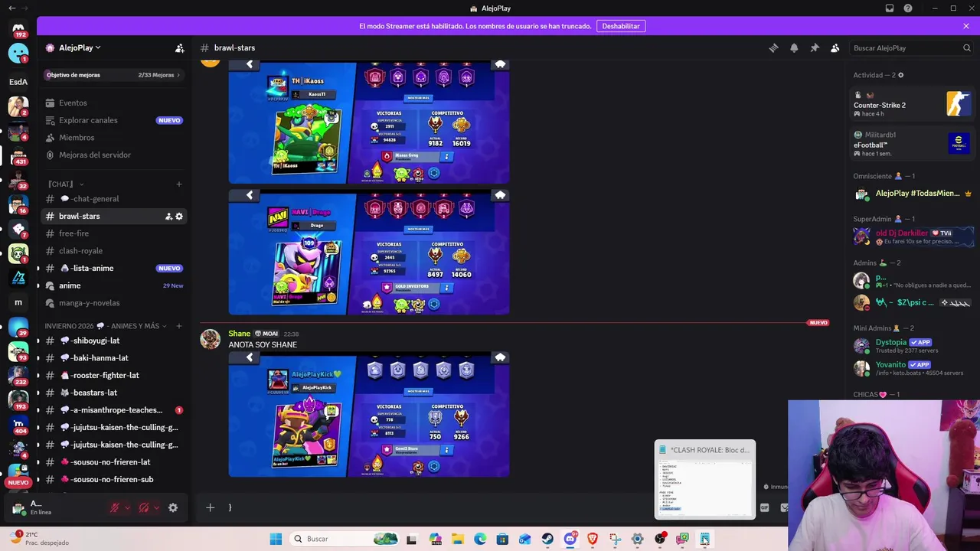The height and width of the screenshot is (551, 980).
Task: Open Yovanito bot member entry
Action: [x=913, y=368]
